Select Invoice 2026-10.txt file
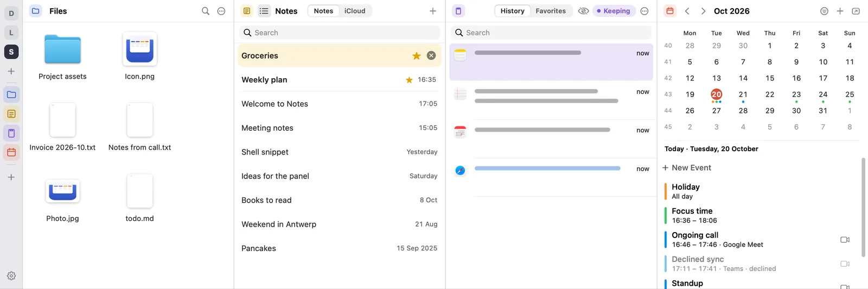868x289 pixels. [x=62, y=127]
